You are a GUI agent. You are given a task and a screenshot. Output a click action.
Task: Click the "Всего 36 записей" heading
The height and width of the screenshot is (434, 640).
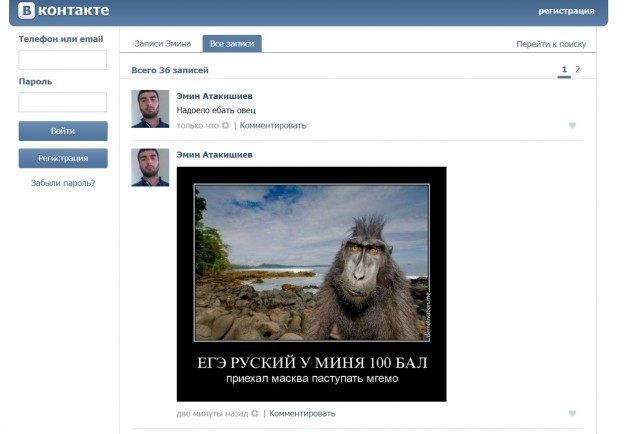170,70
